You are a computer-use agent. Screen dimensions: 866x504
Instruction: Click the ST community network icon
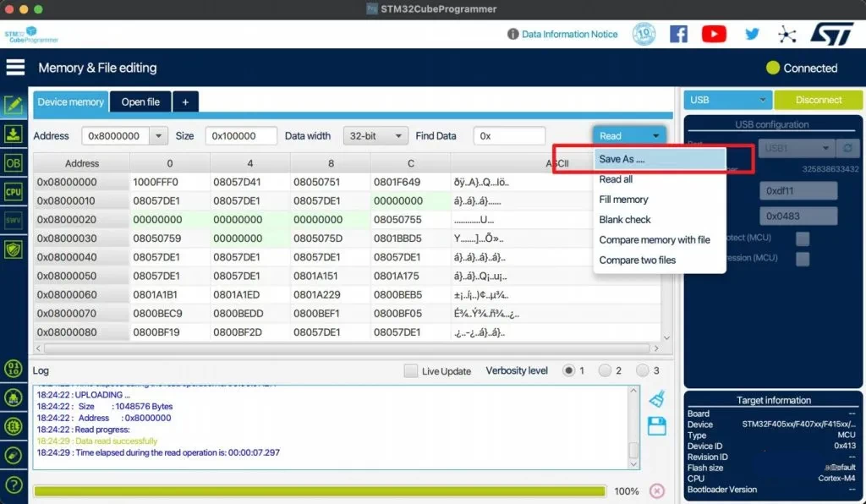click(787, 35)
